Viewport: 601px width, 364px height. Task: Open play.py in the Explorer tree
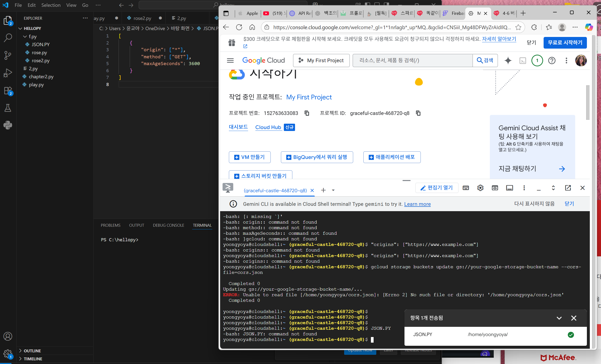click(x=36, y=85)
